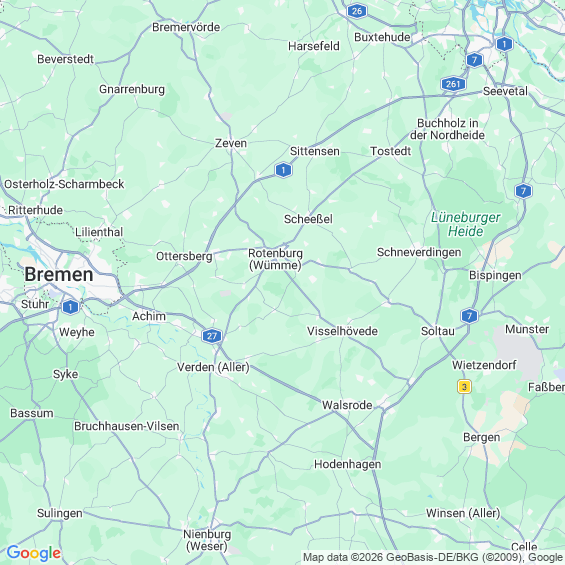Click the A1 shield near Stuhr
Screen dimensions: 565x565
point(70,307)
